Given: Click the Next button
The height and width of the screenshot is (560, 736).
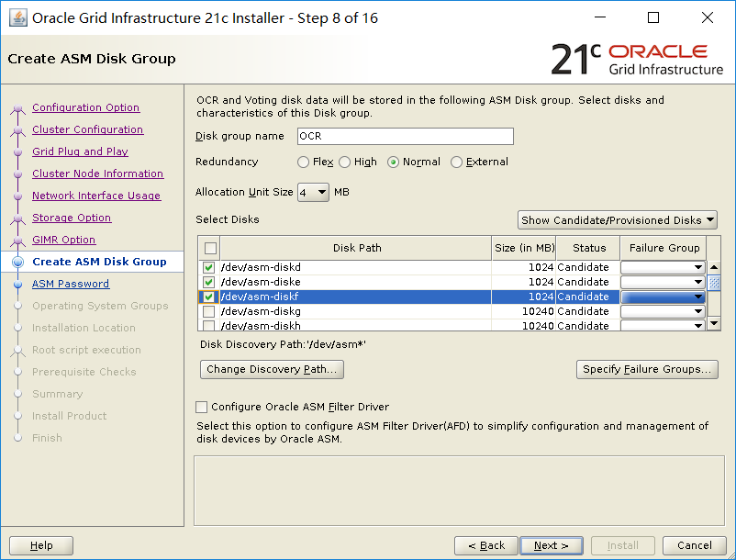Looking at the screenshot, I should pos(552,545).
